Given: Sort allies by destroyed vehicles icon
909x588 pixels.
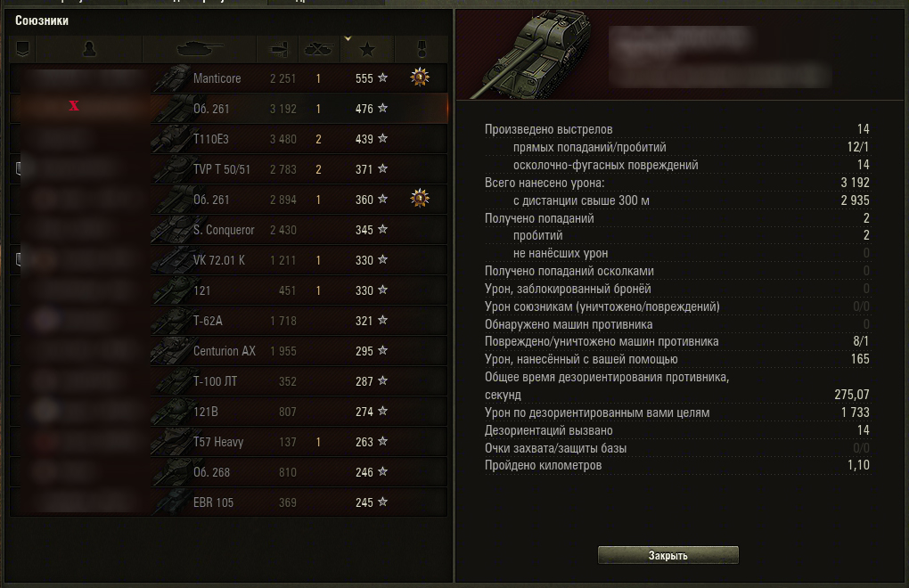Looking at the screenshot, I should (319, 49).
